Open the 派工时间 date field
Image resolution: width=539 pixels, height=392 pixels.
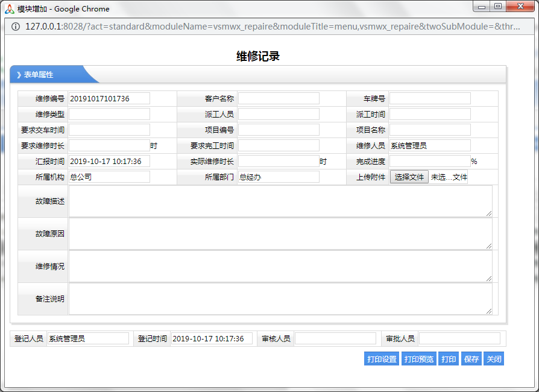(x=429, y=115)
